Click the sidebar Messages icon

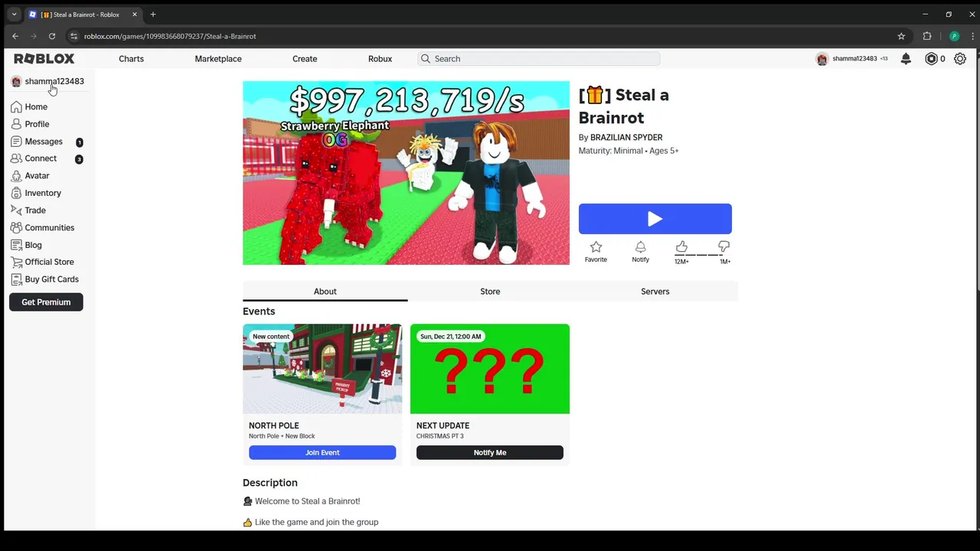[16, 142]
